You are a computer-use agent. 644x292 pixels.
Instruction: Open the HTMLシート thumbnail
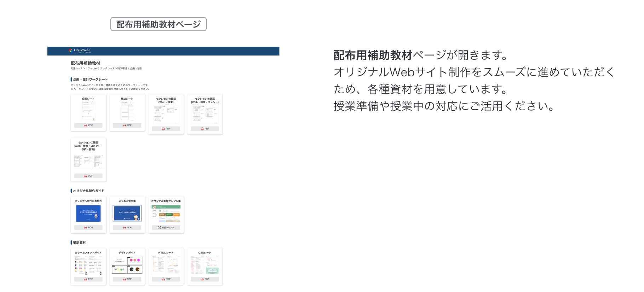point(166,265)
